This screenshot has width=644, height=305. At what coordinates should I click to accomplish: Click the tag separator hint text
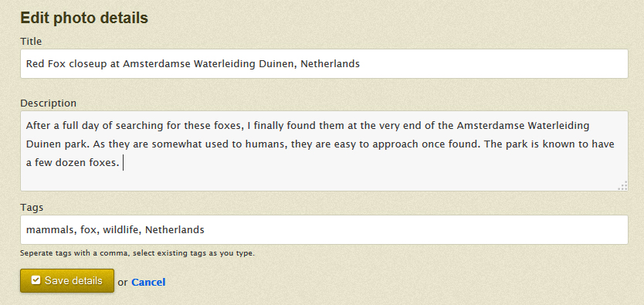(137, 253)
